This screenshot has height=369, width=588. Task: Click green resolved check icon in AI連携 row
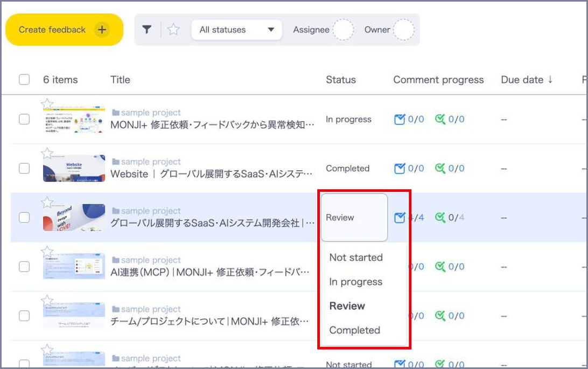coord(440,267)
